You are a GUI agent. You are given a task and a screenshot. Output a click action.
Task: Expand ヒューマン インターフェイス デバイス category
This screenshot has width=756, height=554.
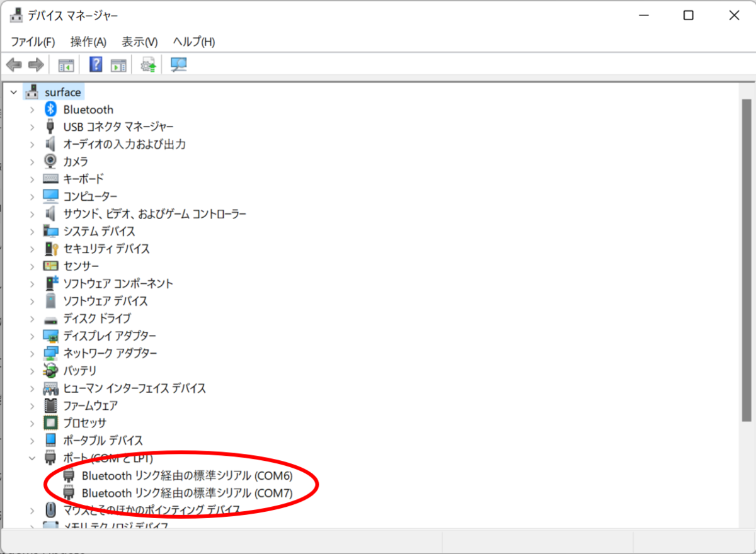32,388
